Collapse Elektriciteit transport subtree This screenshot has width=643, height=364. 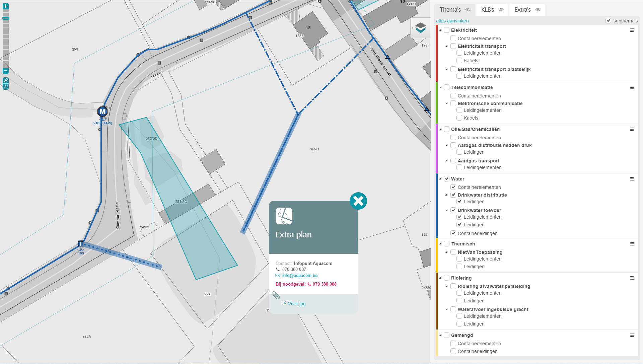point(446,46)
